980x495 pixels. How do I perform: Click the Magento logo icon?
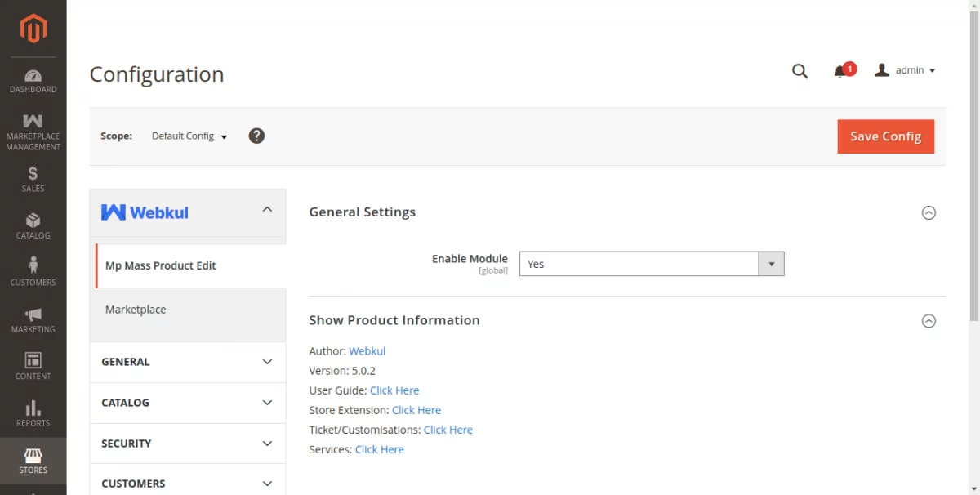[x=33, y=29]
